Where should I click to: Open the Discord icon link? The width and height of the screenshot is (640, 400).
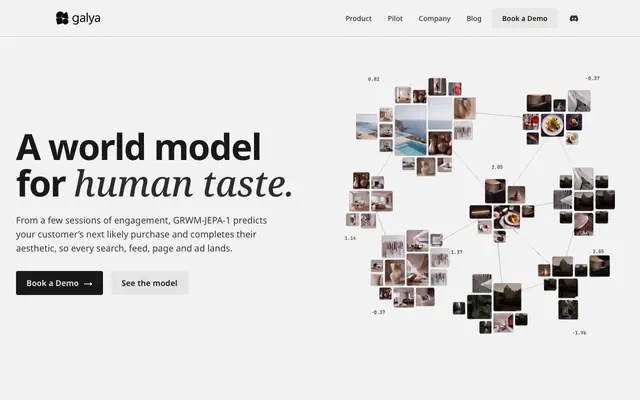(x=573, y=18)
